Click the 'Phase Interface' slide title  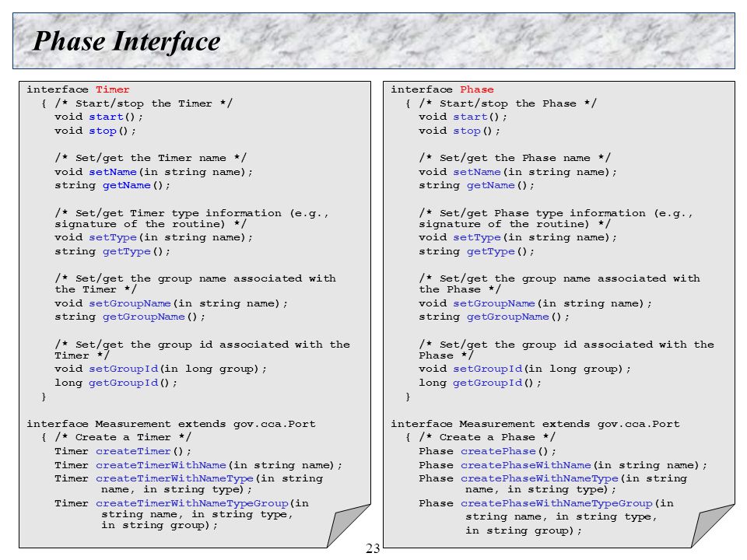[127, 41]
